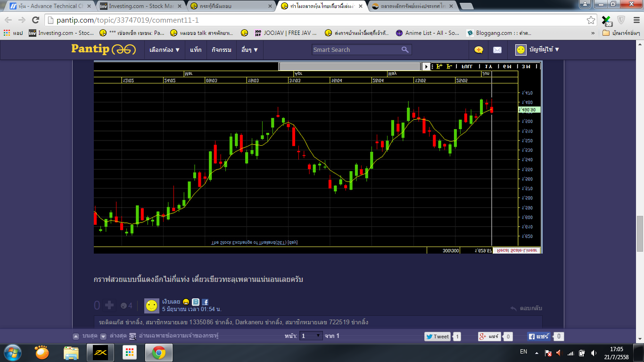644x362 pixels.
Task: Click the Smart Search magnifier icon
Action: coord(405,49)
